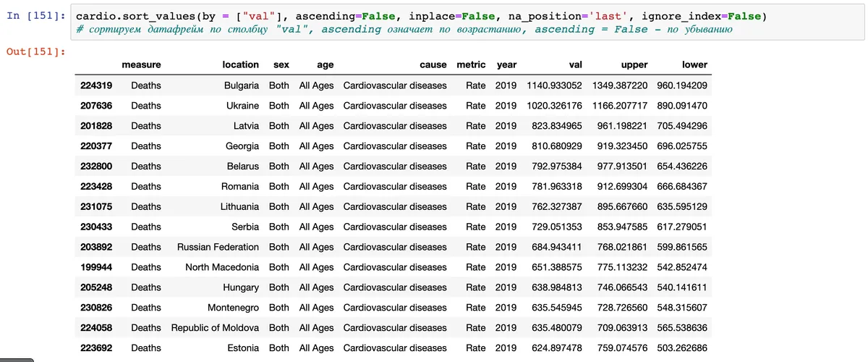Click Latvia's upper value 961.198221
Image resolution: width=868 pixels, height=362 pixels.
(x=623, y=126)
